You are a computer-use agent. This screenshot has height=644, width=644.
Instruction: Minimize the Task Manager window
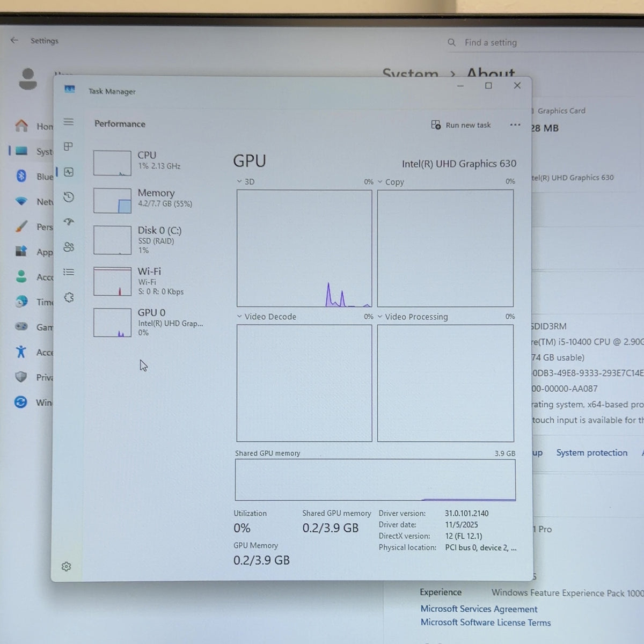(460, 86)
